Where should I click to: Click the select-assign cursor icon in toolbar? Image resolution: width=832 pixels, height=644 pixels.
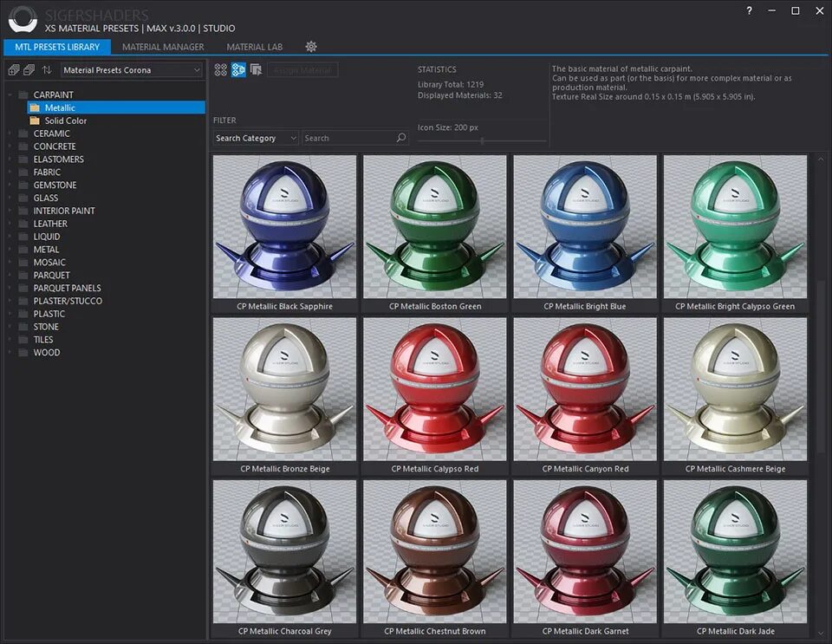257,69
